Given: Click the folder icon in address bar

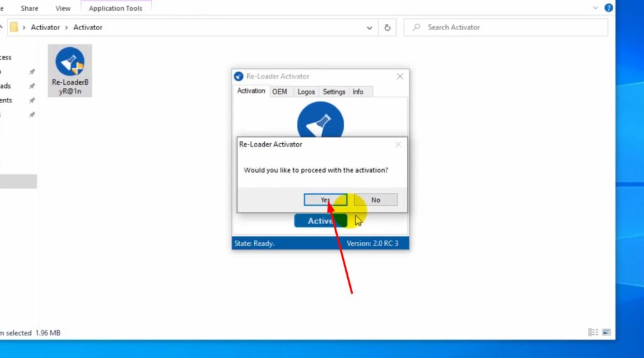Looking at the screenshot, I should point(14,27).
